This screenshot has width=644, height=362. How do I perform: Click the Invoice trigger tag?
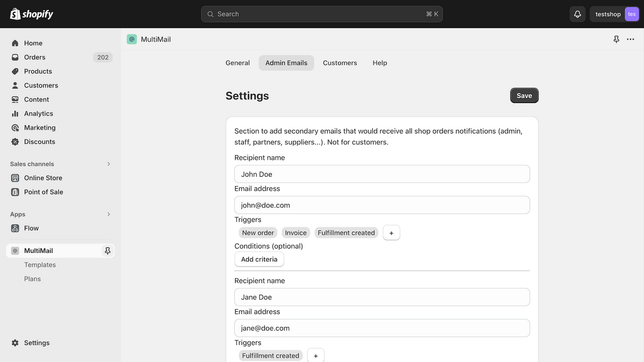coord(296,233)
